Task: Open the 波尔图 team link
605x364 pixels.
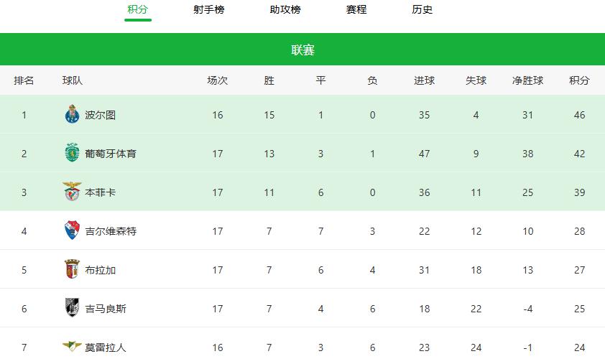Action: click(101, 115)
